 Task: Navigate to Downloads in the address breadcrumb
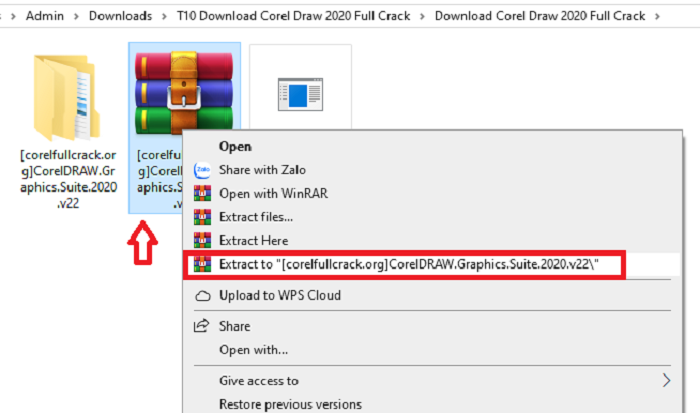click(x=120, y=17)
